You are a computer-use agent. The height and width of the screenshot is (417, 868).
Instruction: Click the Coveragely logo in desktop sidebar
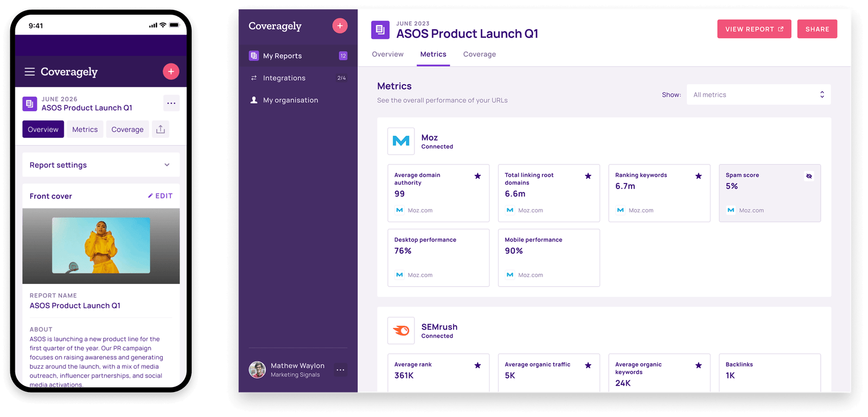[x=275, y=26]
